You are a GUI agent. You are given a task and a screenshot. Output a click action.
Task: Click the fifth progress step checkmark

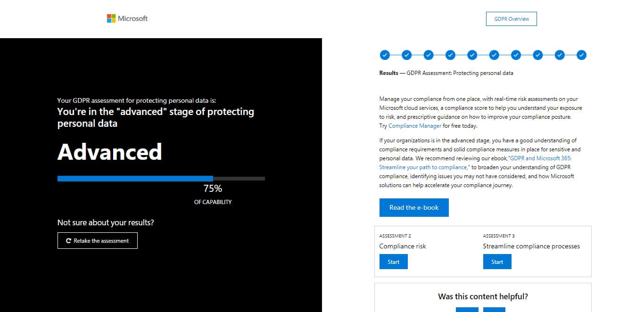[x=472, y=55]
